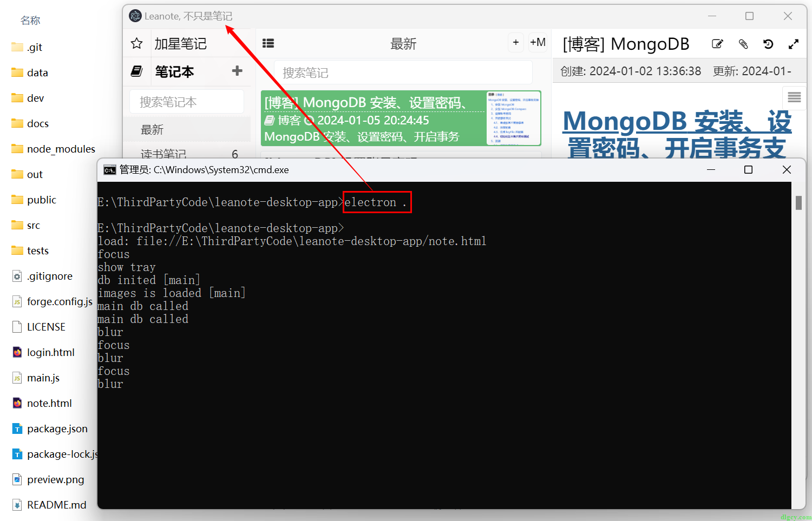812x521 pixels.
Task: Open README.md file
Action: (x=49, y=505)
